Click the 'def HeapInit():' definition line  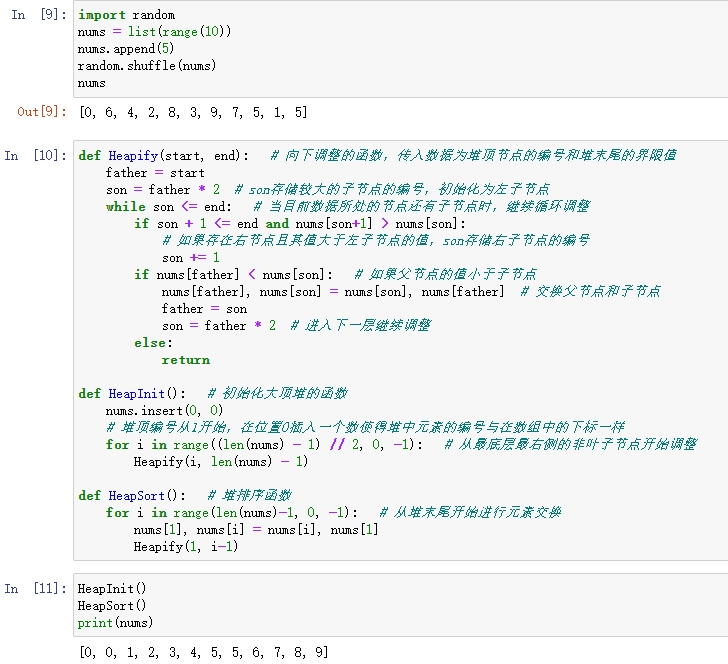(132, 394)
